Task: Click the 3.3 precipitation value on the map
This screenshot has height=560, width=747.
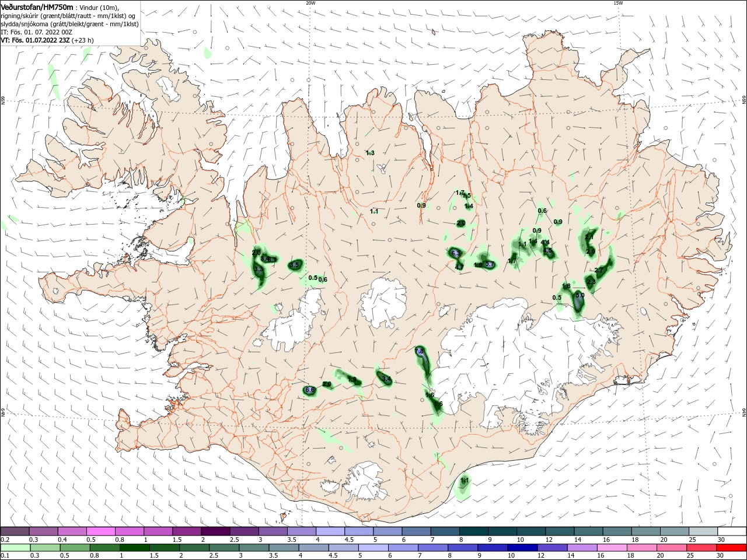Action: (x=259, y=269)
